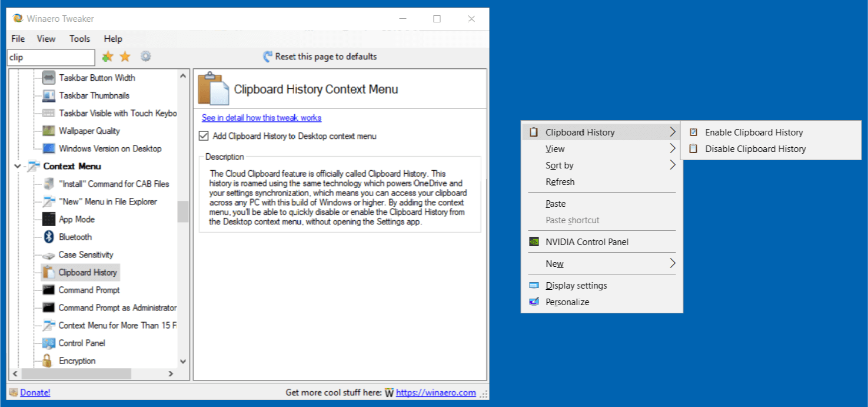This screenshot has width=868, height=407.
Task: Open bookmarks with the plain star icon
Action: tap(125, 57)
